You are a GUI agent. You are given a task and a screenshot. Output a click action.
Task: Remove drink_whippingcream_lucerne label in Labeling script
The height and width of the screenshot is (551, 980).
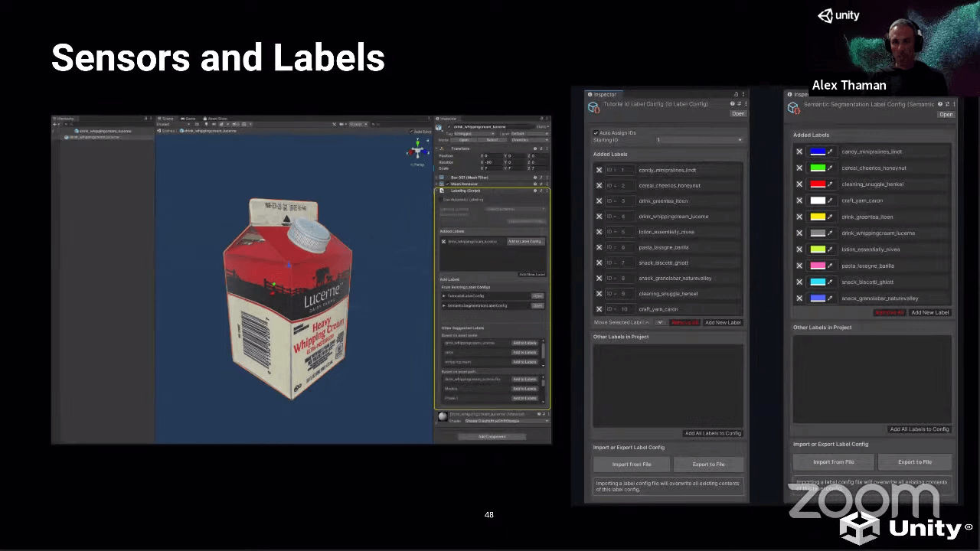click(443, 241)
